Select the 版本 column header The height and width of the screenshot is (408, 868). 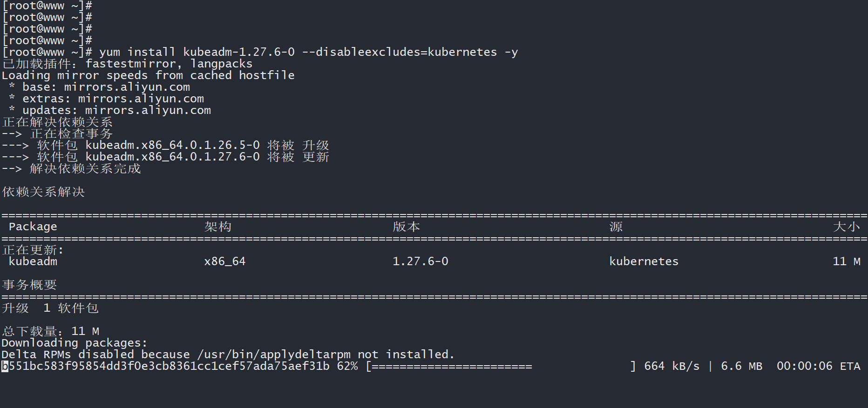click(406, 227)
